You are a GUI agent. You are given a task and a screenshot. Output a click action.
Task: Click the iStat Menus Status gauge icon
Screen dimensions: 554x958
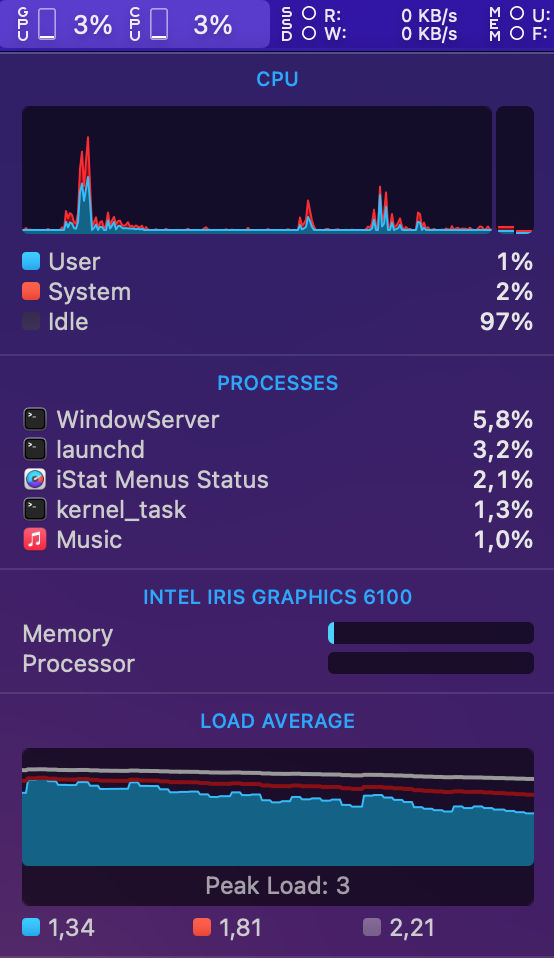click(x=35, y=479)
